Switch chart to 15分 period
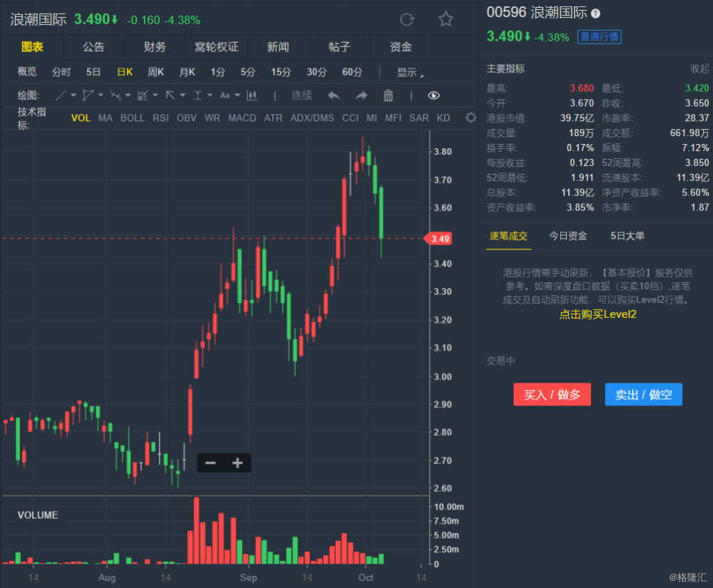 coord(281,72)
